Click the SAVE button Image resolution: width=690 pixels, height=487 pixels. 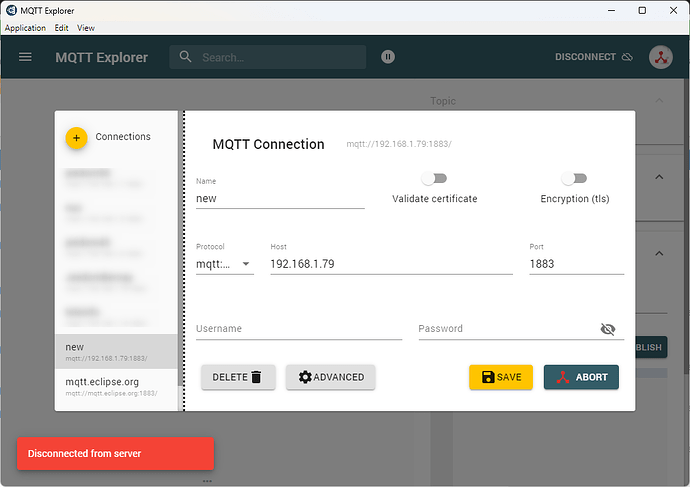point(501,377)
